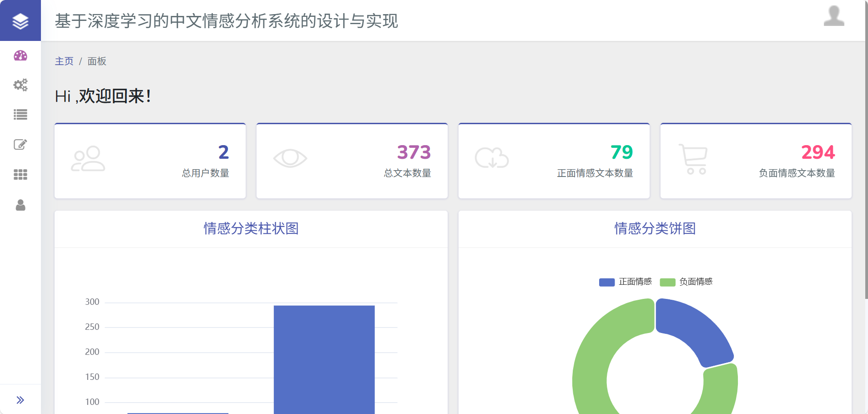This screenshot has height=414, width=868.
Task: Toggle 正面情感 legend blue swatch
Action: pos(607,282)
